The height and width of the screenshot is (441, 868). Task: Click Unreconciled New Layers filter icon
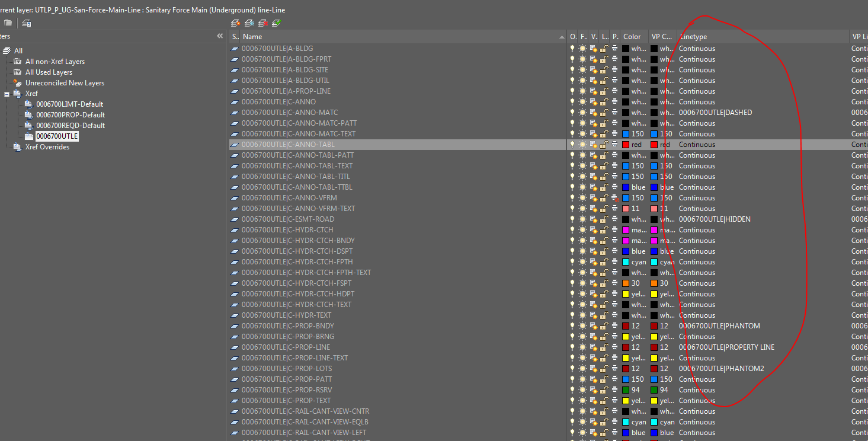(18, 83)
